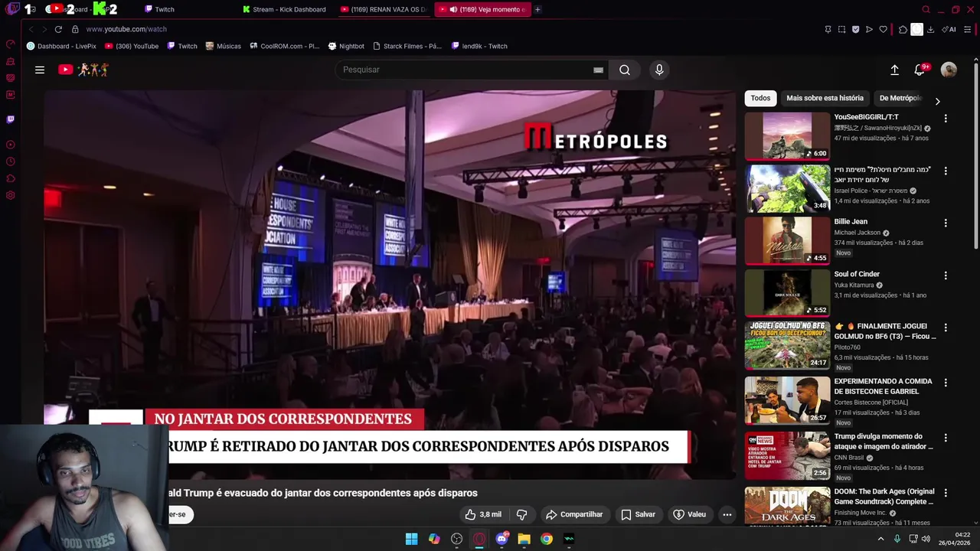
Task: Open options menu for YouSeeBIGGIRL/T:T video
Action: coord(946,119)
